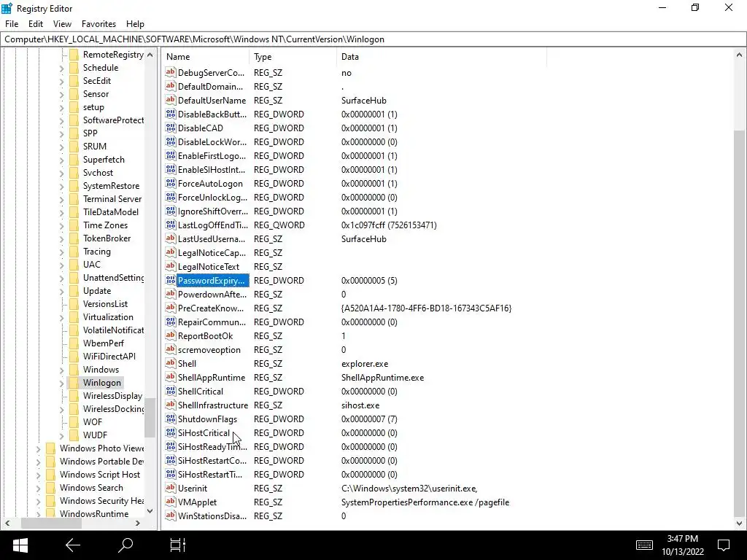Click the string icon beside ReportBootOk
Image resolution: width=747 pixels, height=560 pixels.
tap(171, 335)
